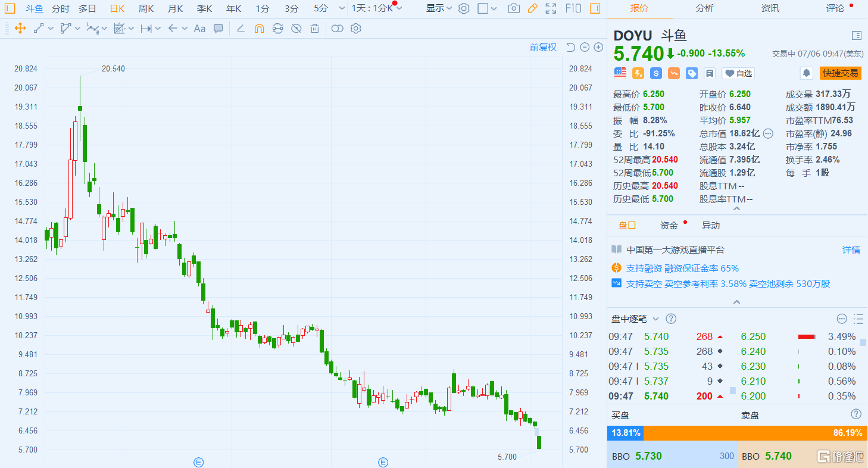Switch to 多日 multi-day chart

pyautogui.click(x=88, y=8)
